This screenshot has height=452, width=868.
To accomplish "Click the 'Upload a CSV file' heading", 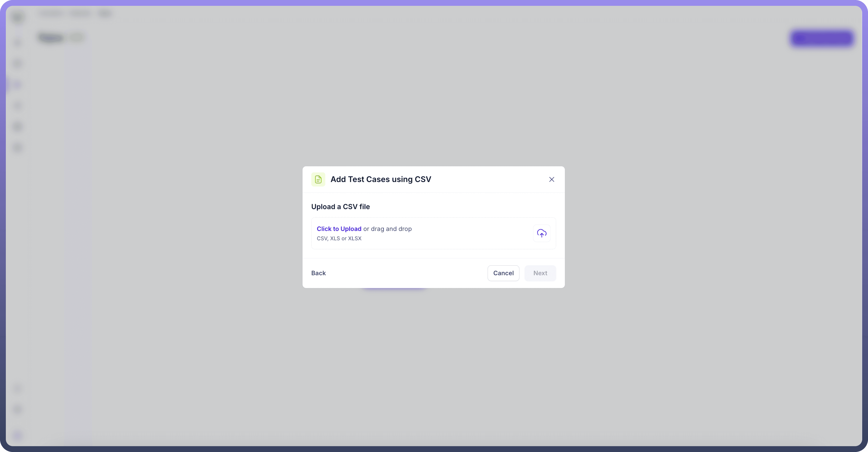I will pyautogui.click(x=340, y=206).
